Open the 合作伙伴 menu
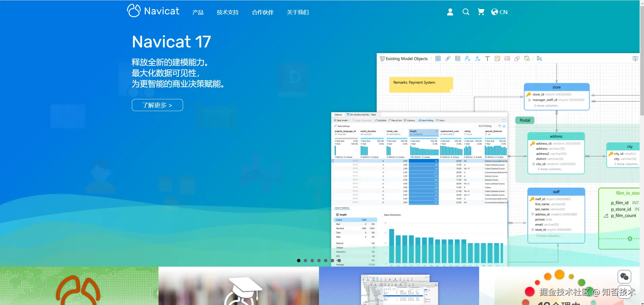Viewport: 644px width, 305px height. [x=263, y=12]
